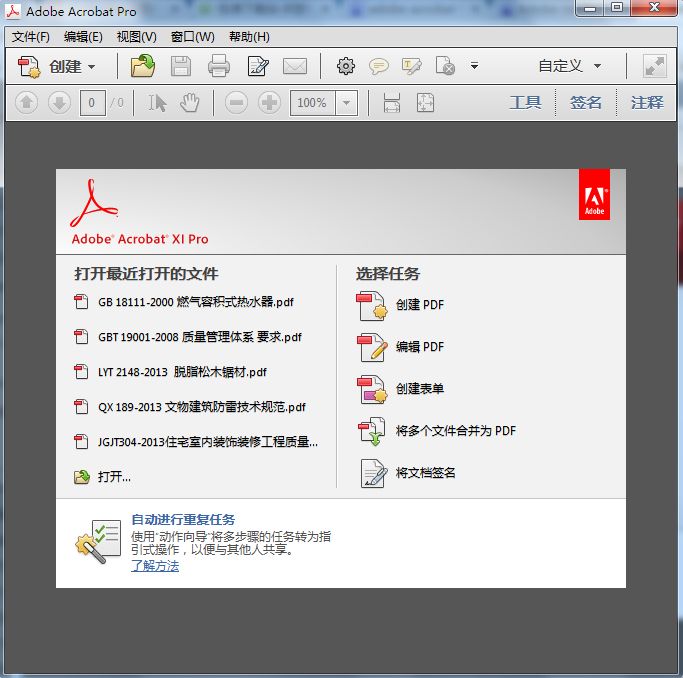Open the 签名 pane
This screenshot has height=678, width=683.
click(586, 103)
